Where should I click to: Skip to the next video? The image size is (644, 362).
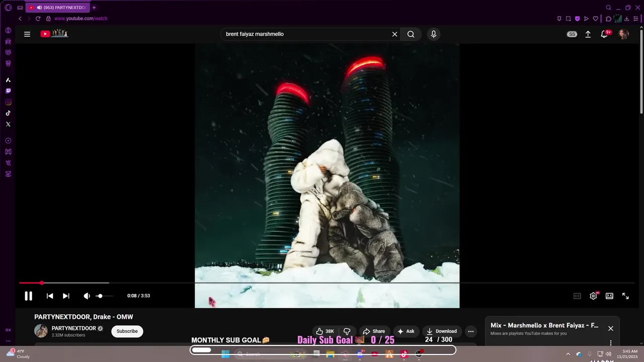pyautogui.click(x=66, y=296)
